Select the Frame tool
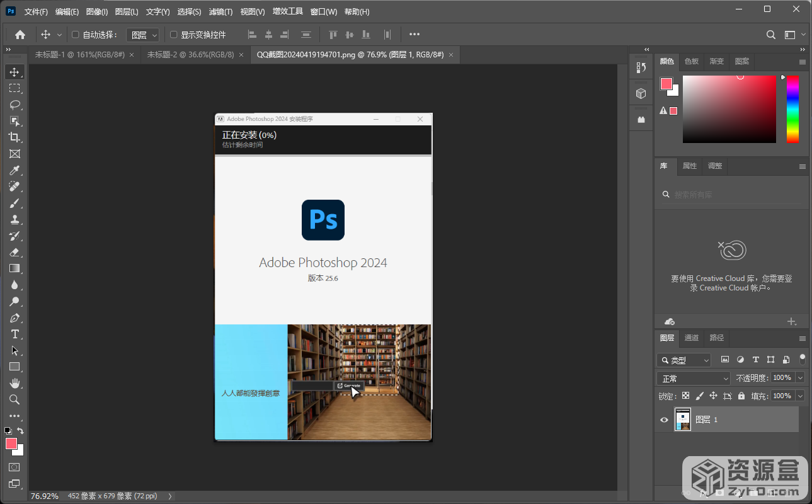 14,154
